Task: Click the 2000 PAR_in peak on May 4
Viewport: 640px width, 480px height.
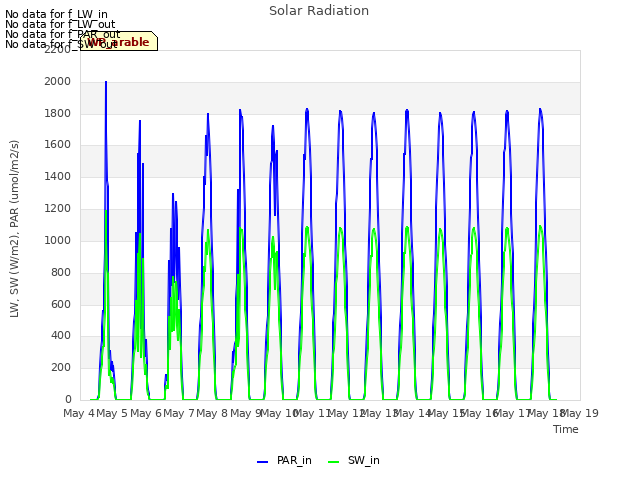Action: tap(106, 82)
